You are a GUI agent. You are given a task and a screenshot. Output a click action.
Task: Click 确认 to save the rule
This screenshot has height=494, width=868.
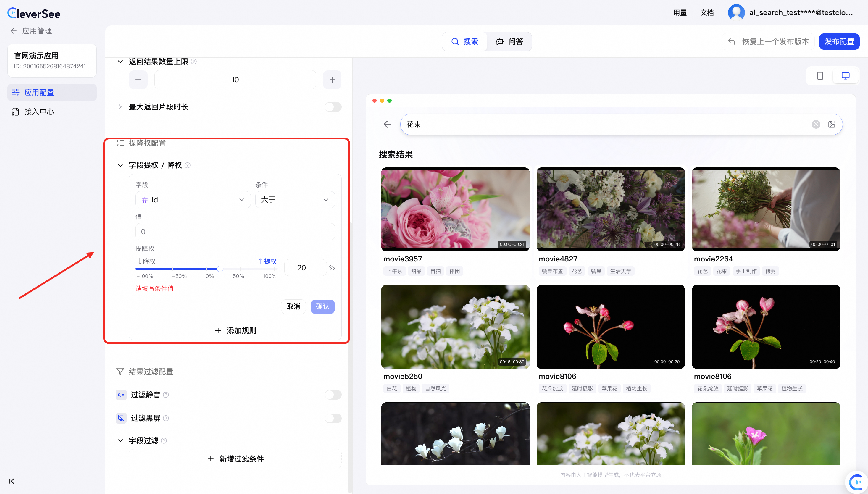pos(322,306)
